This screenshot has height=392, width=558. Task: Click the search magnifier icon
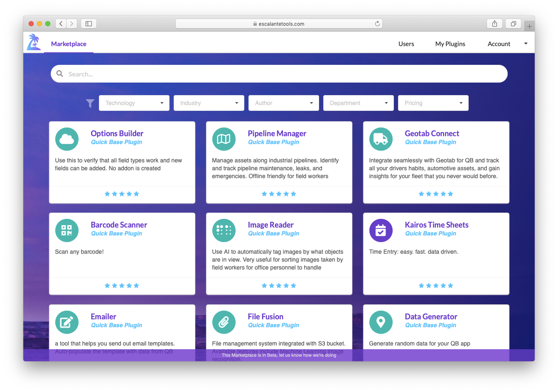coord(60,73)
